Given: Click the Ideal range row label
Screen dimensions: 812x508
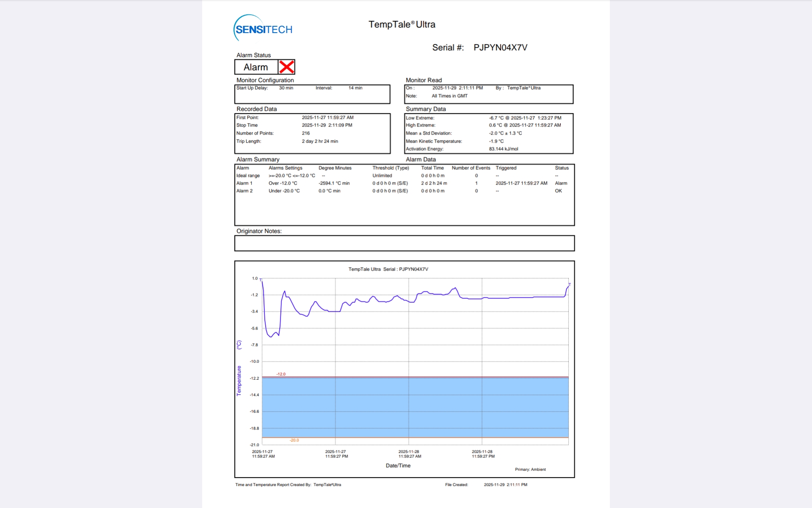Looking at the screenshot, I should 248,176.
